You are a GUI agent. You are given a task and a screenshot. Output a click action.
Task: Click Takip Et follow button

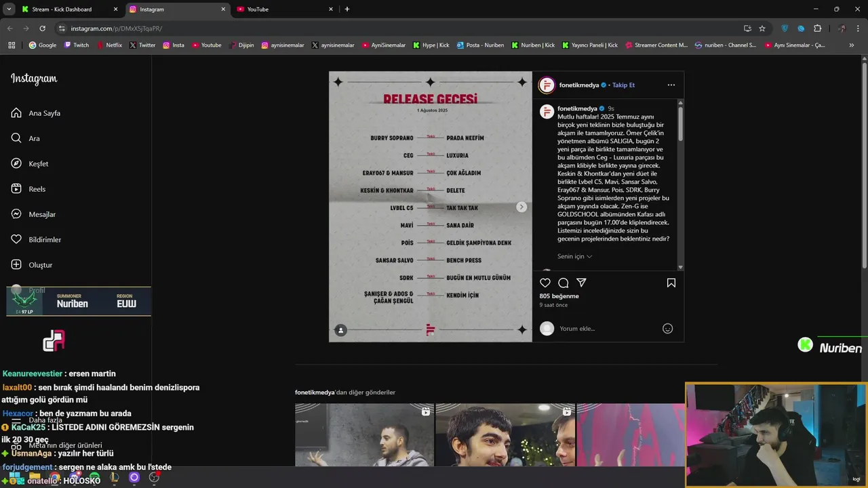pos(623,85)
